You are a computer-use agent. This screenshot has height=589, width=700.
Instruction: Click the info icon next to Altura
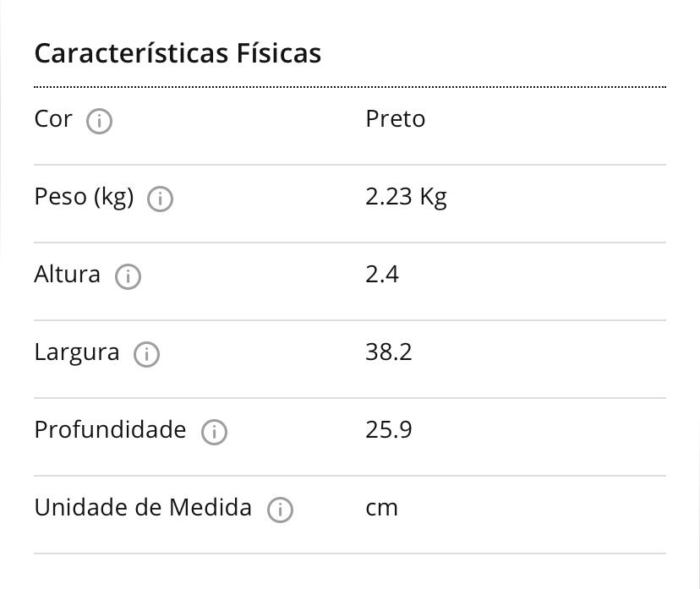click(x=128, y=277)
